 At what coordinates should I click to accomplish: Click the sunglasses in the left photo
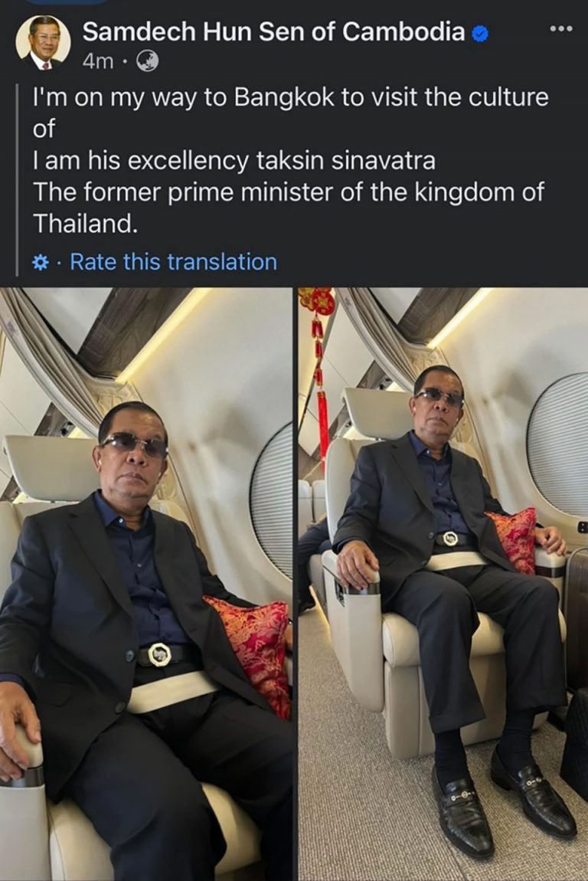click(x=134, y=445)
